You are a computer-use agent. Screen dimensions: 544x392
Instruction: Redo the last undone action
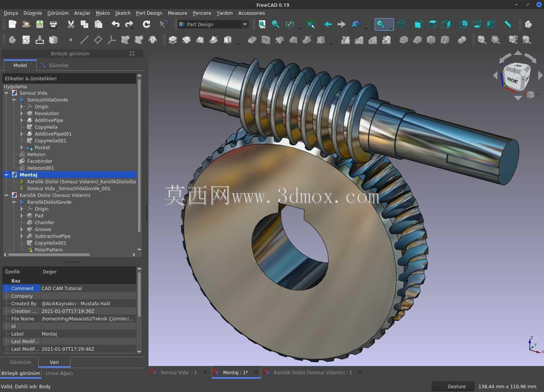129,24
